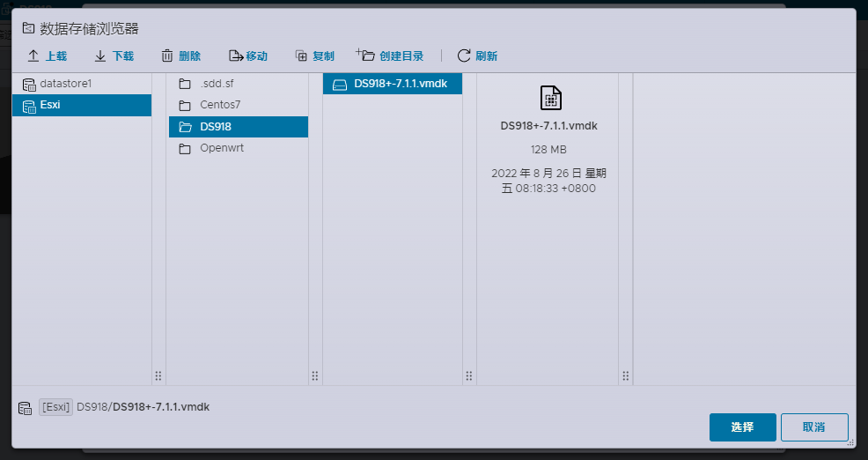Select the datastore1 datastore
The image size is (868, 460).
click(x=66, y=84)
